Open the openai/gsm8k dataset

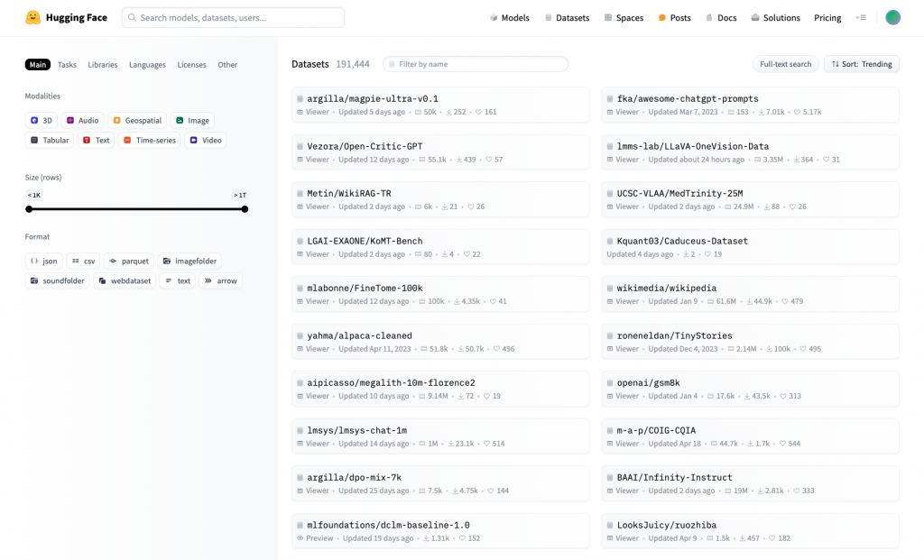pyautogui.click(x=750, y=390)
